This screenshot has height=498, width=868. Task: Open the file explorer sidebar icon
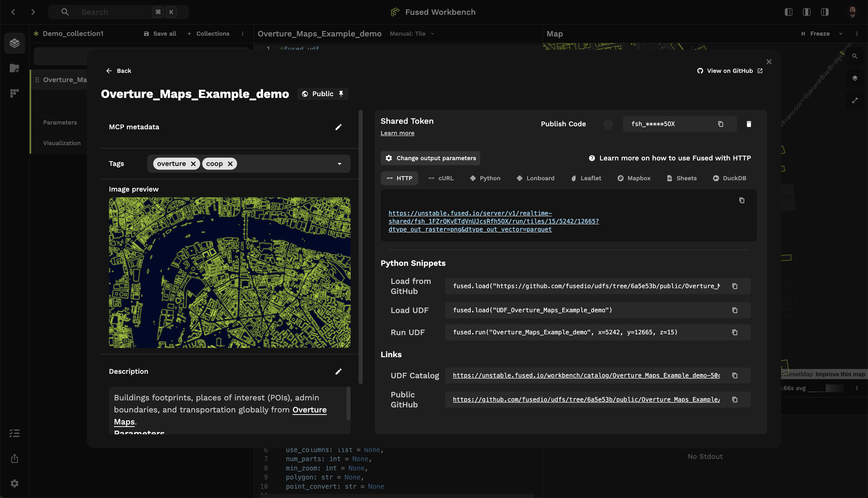tap(14, 68)
